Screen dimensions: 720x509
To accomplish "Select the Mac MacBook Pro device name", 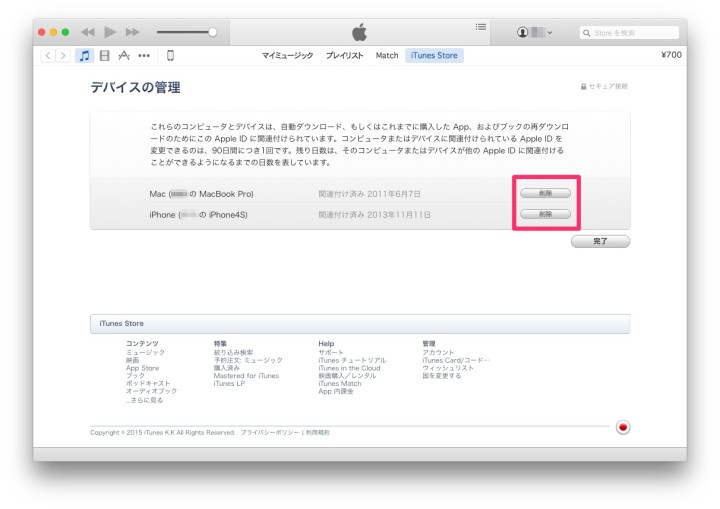I will 201,194.
